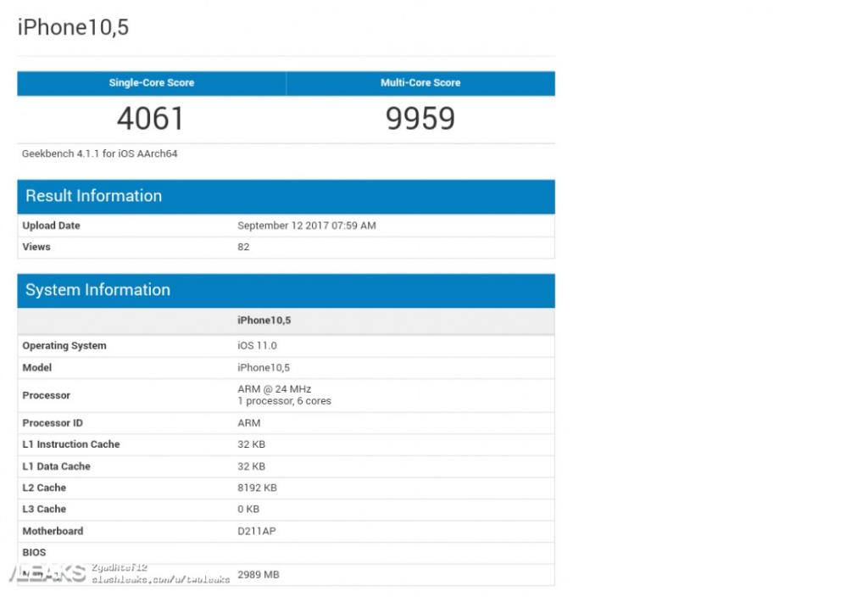
Task: Select the ARM @ 24 MHz text
Action: 275,389
